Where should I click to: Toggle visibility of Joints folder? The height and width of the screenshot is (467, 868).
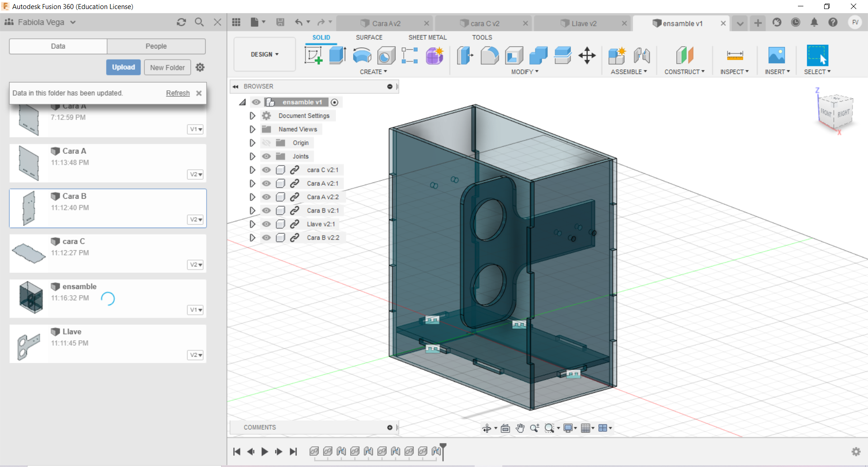point(267,156)
